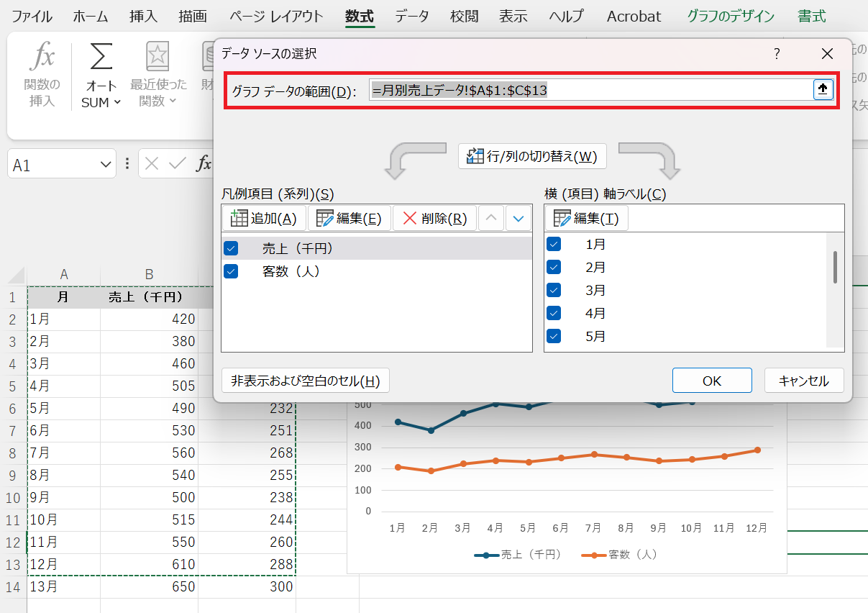This screenshot has height=613, width=868.
Task: Switch to the 描画 tab
Action: pos(193,16)
